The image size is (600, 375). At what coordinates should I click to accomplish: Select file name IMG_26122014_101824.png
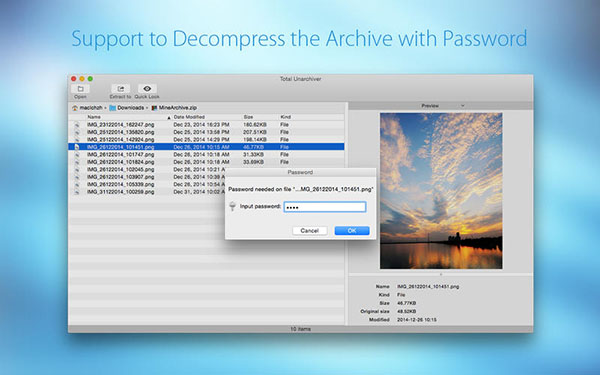(x=121, y=162)
